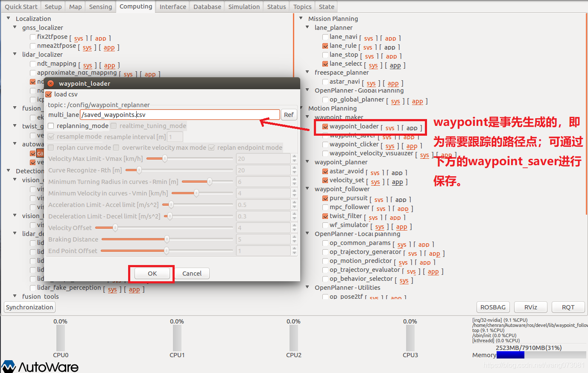Click the multi_lane file path field
This screenshot has width=588, height=373.
click(180, 115)
